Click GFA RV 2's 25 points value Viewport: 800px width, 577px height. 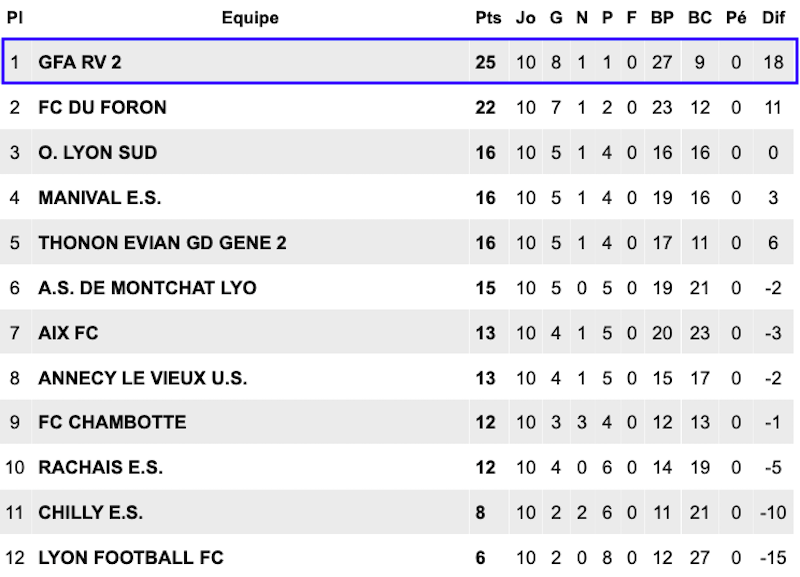[485, 62]
